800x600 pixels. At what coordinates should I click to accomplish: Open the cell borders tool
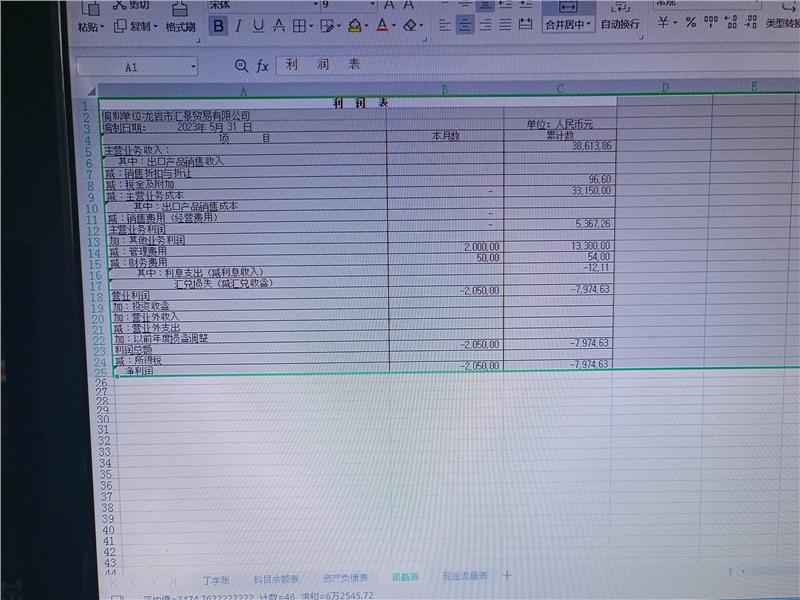pyautogui.click(x=302, y=26)
